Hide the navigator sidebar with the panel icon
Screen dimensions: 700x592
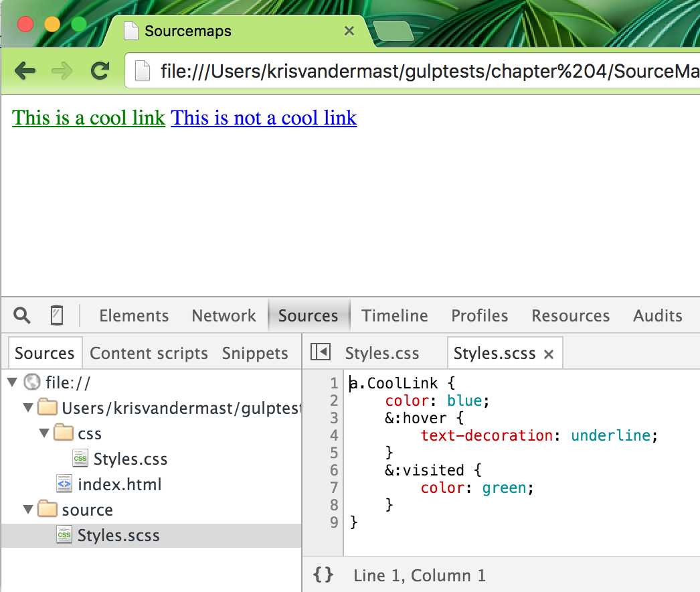(320, 352)
